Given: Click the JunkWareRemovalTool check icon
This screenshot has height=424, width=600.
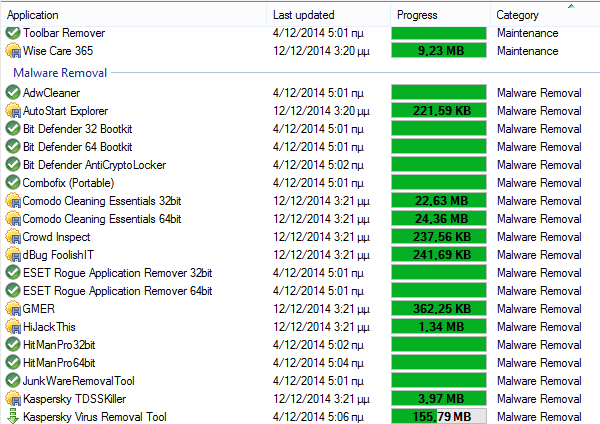Looking at the screenshot, I should [x=13, y=380].
